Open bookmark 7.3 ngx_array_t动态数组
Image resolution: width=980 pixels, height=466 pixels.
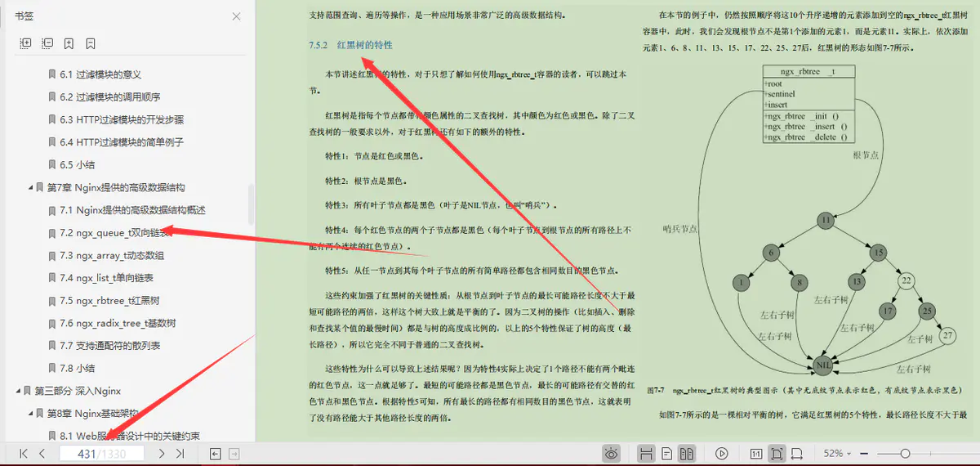click(112, 255)
